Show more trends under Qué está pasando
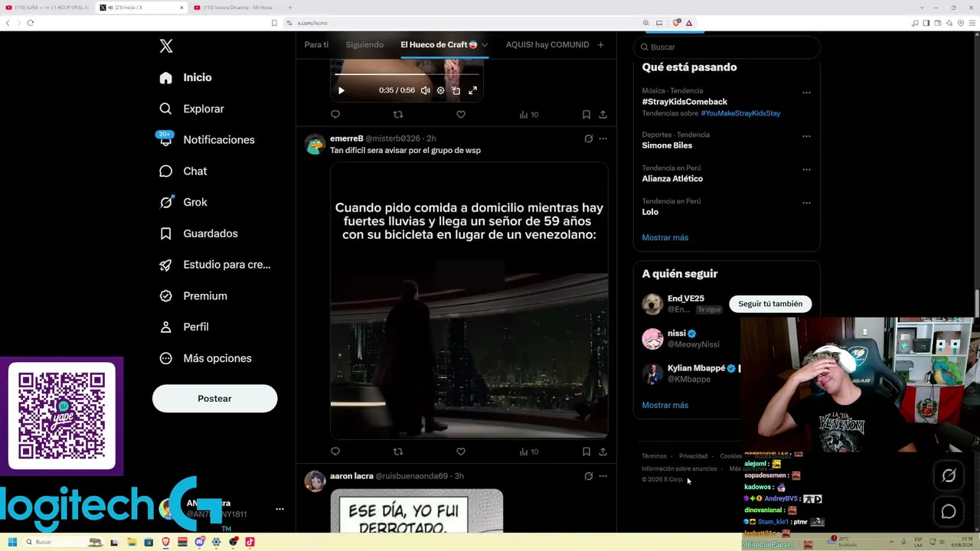 coord(665,237)
